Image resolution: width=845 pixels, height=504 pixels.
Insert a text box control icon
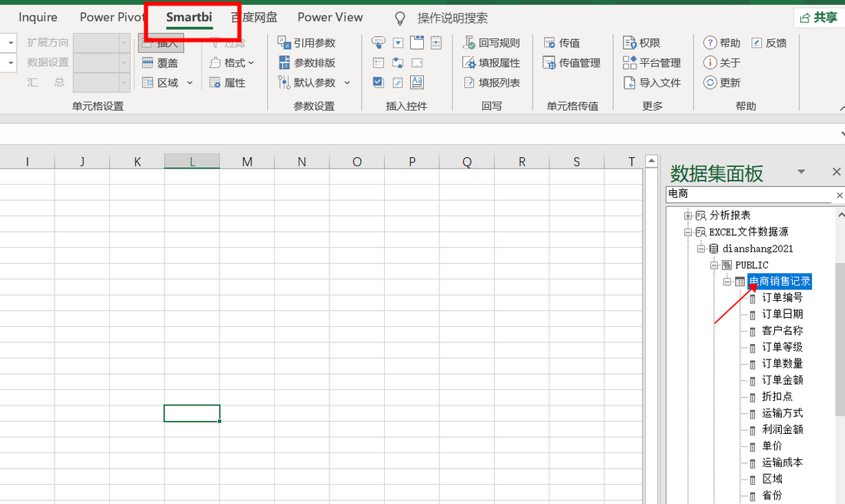point(416,63)
